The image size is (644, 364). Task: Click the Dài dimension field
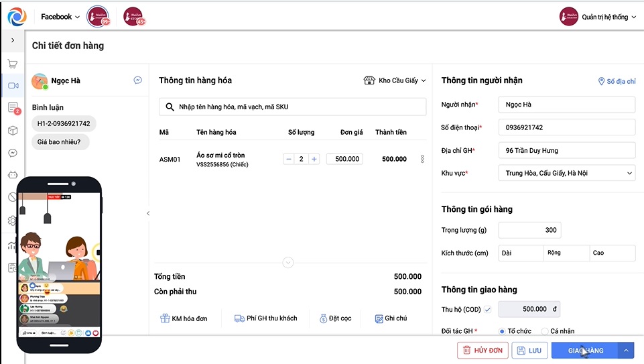coord(521,253)
